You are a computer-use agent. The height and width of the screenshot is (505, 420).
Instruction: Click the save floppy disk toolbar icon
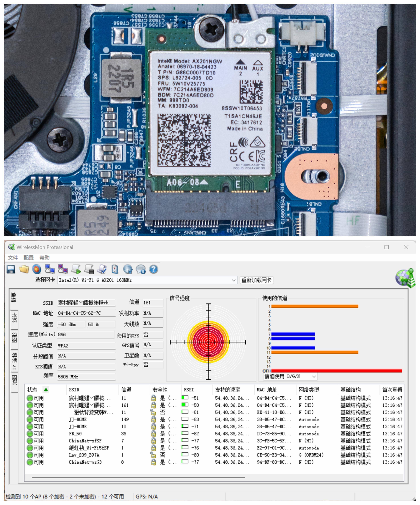click(11, 269)
